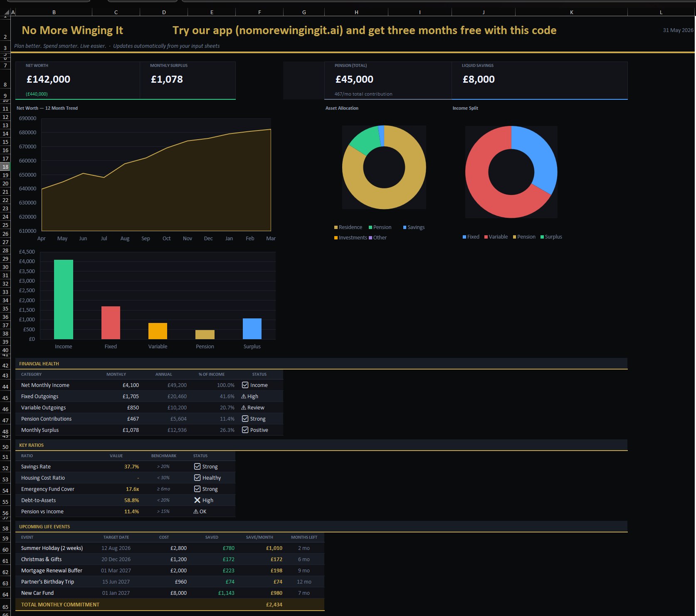Click the 20 Dec 2026 target date
Image resolution: width=696 pixels, height=616 pixels.
(116, 559)
